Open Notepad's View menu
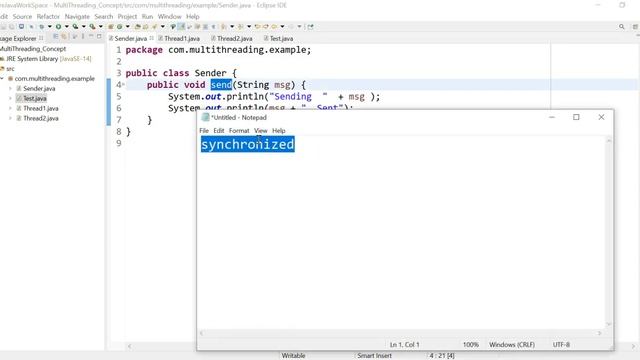The height and width of the screenshot is (360, 640). click(x=261, y=131)
